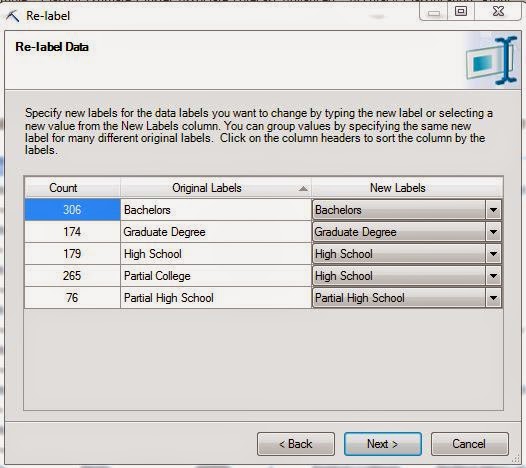The height and width of the screenshot is (468, 526).
Task: Open dropdown arrow for Bachelors new label
Action: pos(493,210)
